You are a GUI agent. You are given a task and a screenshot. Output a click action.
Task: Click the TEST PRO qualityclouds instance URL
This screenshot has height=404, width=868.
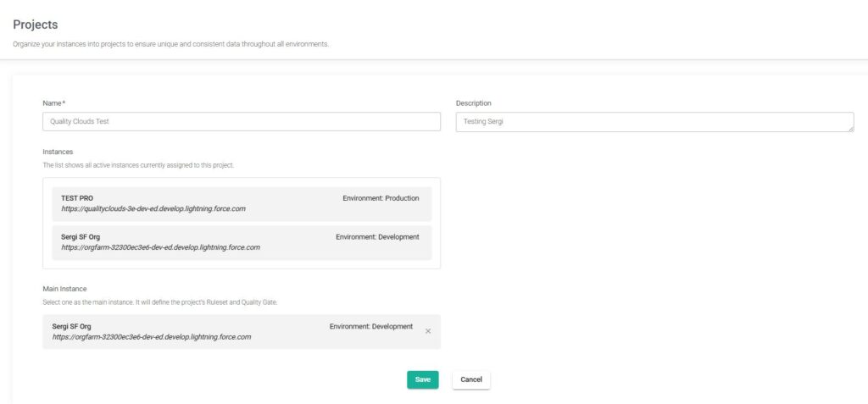pos(153,209)
